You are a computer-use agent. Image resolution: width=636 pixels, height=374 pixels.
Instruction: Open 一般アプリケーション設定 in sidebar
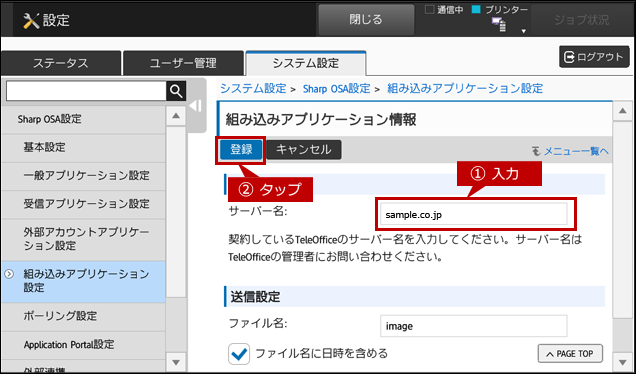83,176
